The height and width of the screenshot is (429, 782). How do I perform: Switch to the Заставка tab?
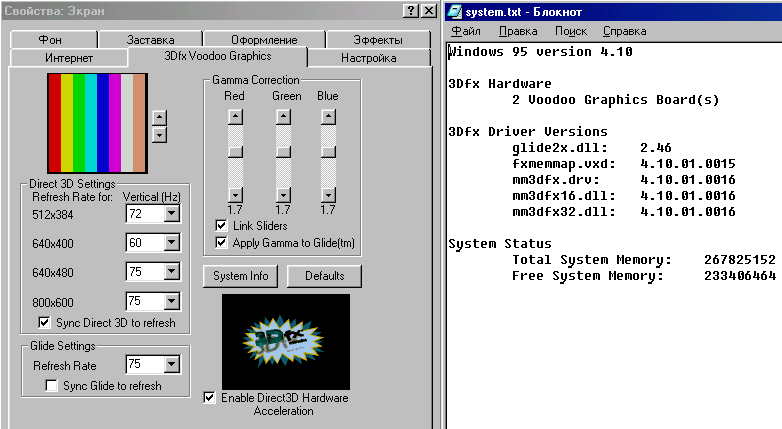pos(150,39)
